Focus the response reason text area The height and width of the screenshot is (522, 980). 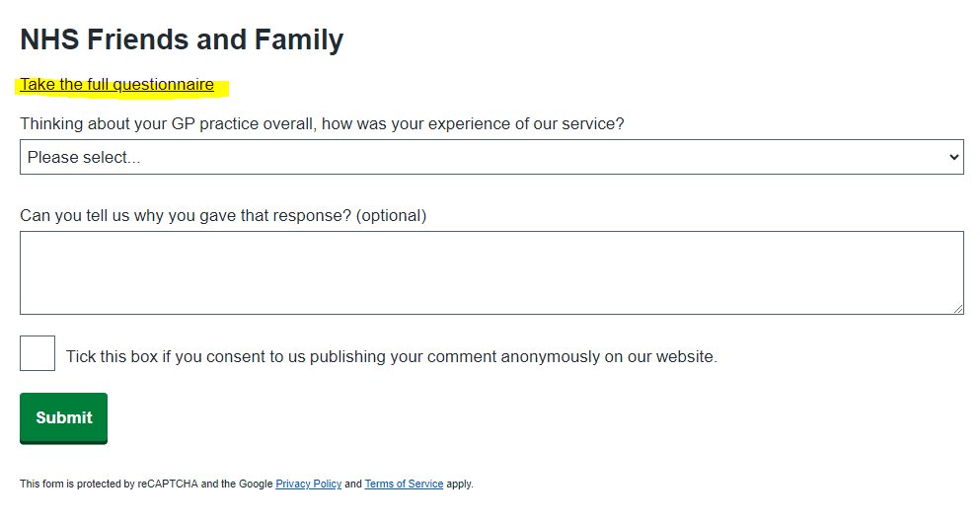[490, 272]
